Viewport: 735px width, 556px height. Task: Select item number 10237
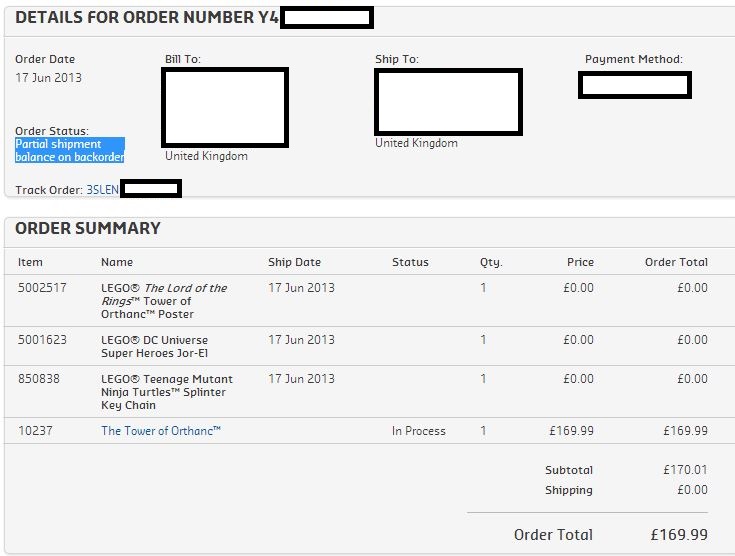point(36,431)
